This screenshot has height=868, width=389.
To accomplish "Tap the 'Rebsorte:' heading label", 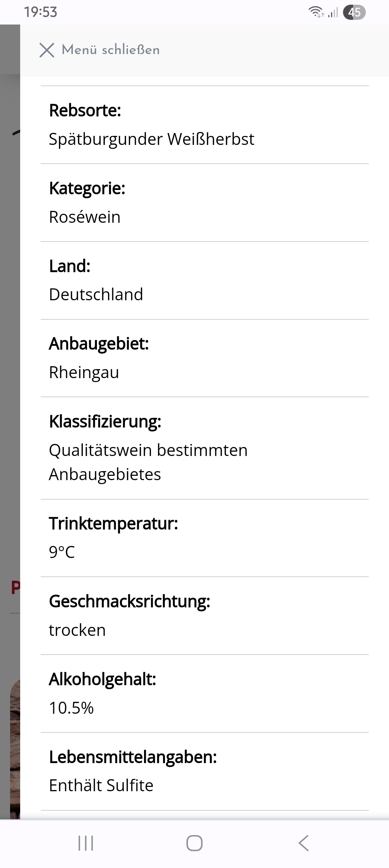I will coord(85,110).
